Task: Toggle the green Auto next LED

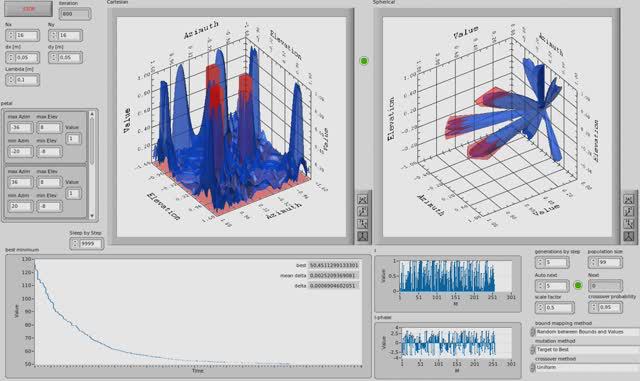Action: (x=578, y=285)
